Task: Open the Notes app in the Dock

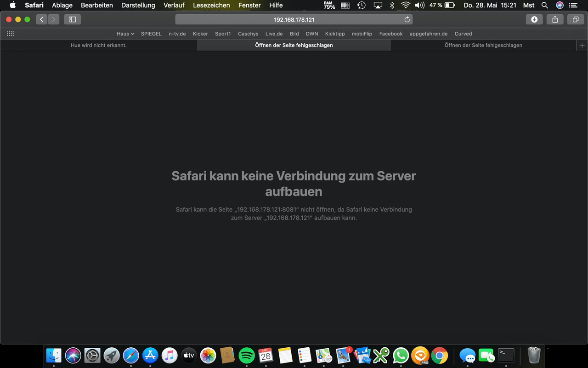Action: (x=285, y=356)
